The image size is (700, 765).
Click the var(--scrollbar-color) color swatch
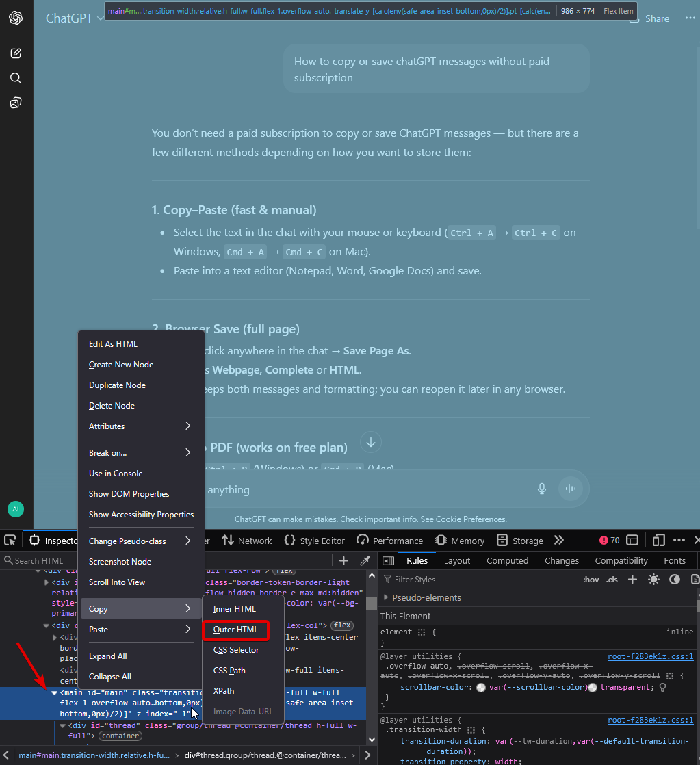(x=481, y=688)
